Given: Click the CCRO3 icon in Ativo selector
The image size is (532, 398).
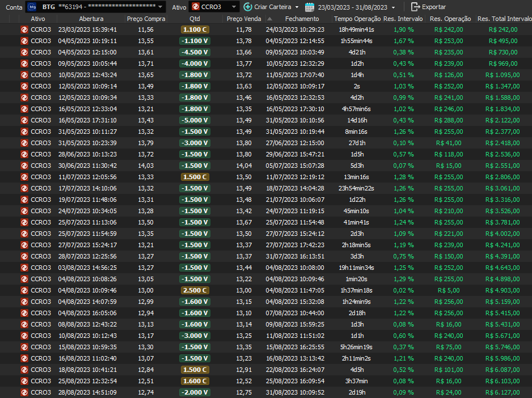Looking at the screenshot, I should [x=196, y=7].
